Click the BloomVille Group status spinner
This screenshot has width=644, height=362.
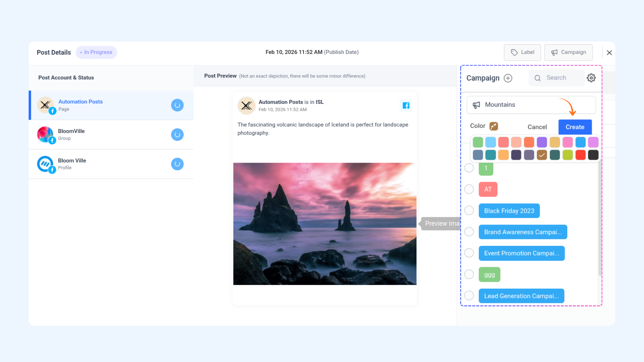tap(177, 135)
